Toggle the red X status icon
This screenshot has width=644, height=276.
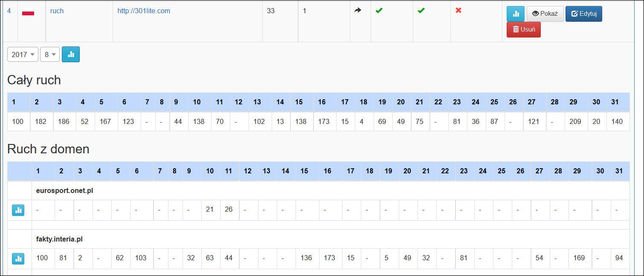pyautogui.click(x=458, y=10)
